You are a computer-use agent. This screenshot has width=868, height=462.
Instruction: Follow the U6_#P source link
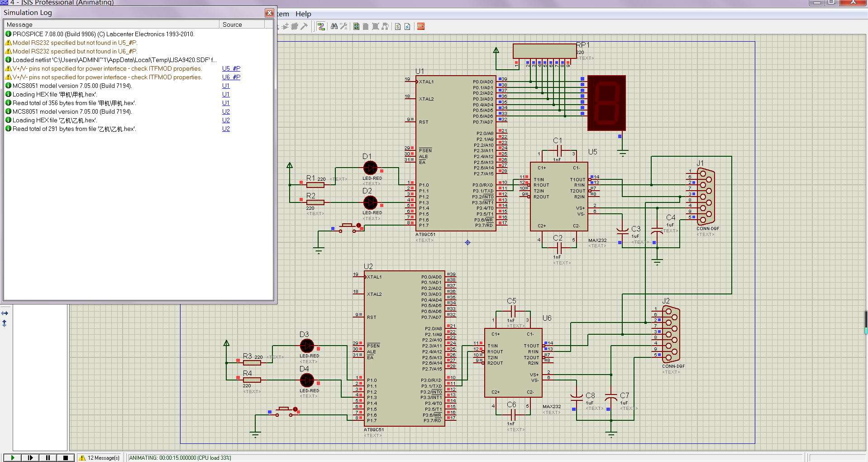(231, 77)
